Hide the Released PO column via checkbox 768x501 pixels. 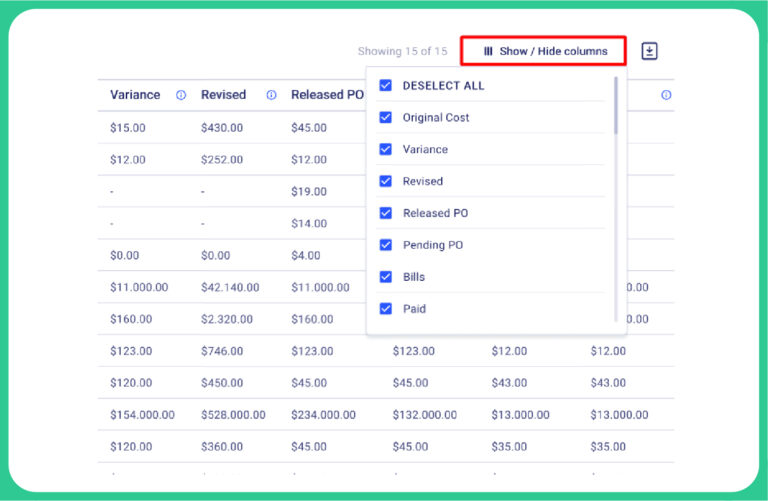coord(386,214)
